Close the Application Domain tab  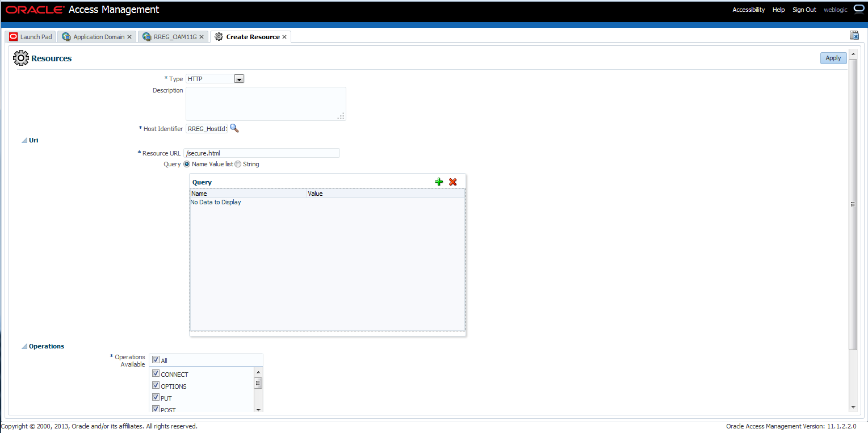click(129, 37)
